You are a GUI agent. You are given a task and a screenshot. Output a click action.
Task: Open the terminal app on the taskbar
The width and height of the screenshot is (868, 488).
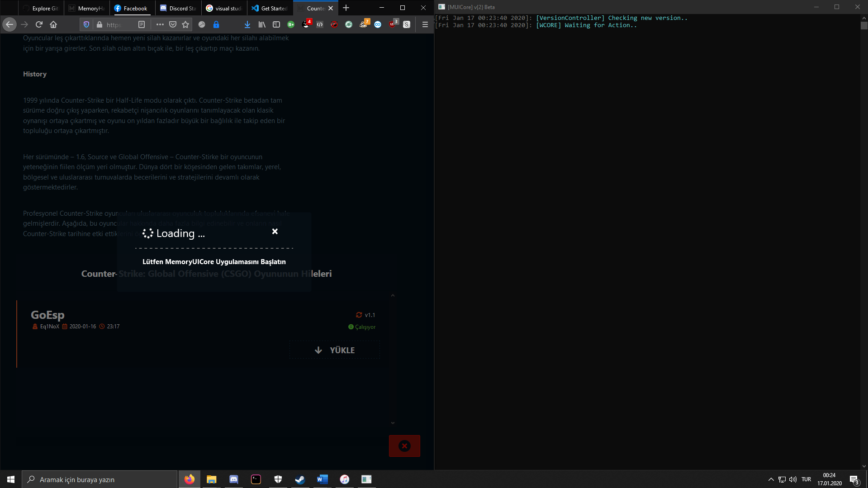[x=256, y=479]
